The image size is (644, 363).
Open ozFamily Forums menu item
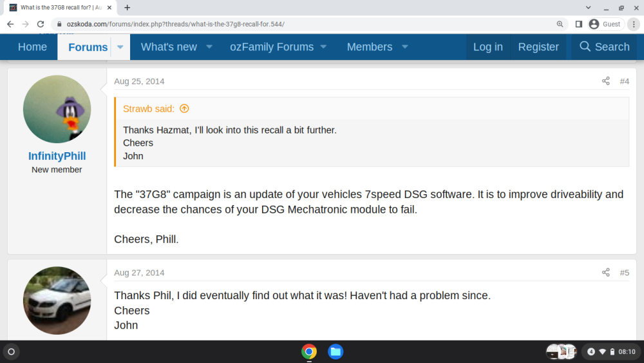[272, 47]
